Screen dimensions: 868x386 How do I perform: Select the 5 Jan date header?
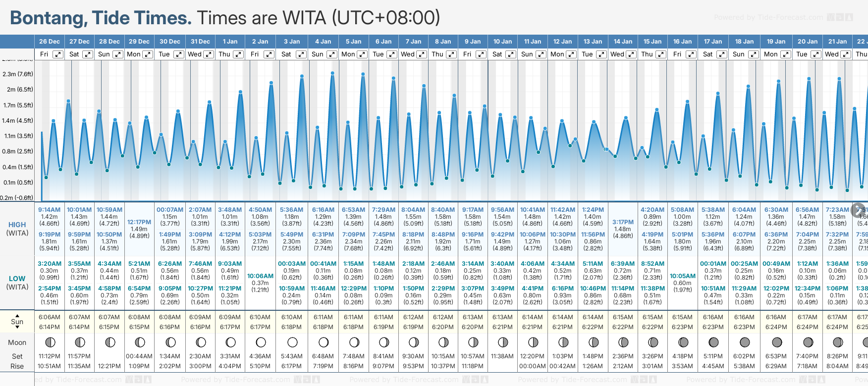coord(354,42)
